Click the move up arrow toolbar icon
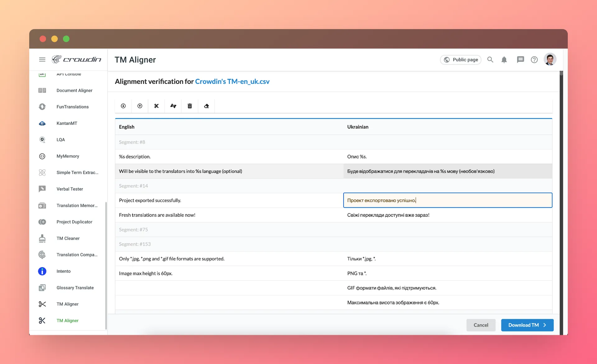The height and width of the screenshot is (364, 597). [x=140, y=106]
